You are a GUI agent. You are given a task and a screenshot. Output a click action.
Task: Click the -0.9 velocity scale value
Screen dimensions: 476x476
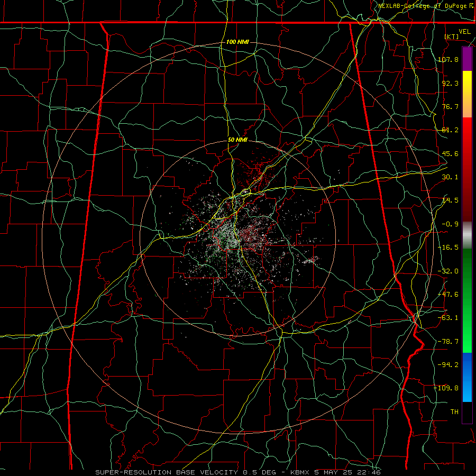450,224
